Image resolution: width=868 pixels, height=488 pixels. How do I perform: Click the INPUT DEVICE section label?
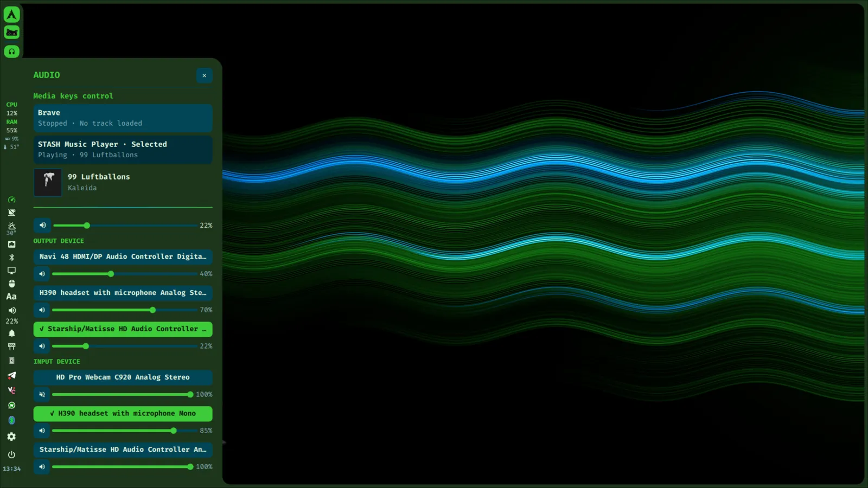click(x=56, y=362)
